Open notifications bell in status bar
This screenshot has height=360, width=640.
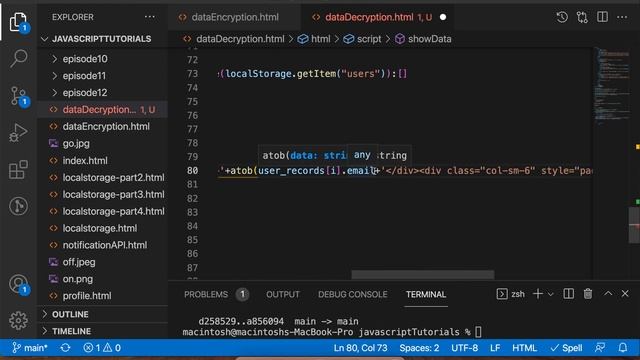click(622, 348)
